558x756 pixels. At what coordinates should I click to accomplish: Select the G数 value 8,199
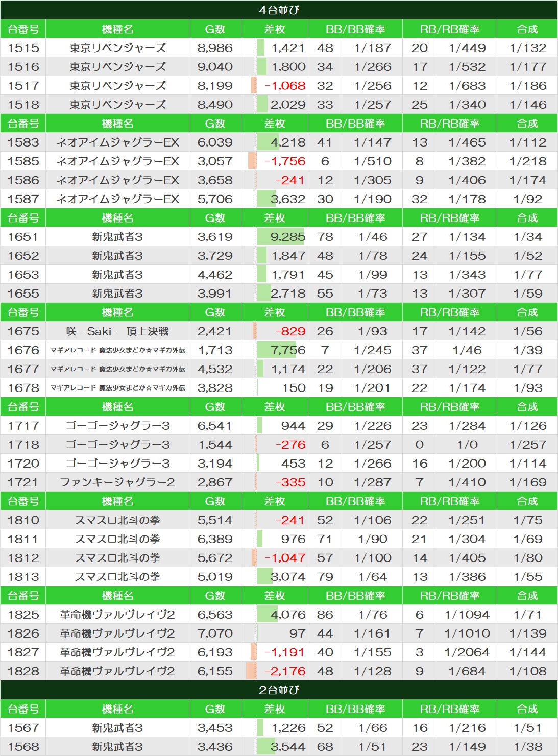coord(215,86)
